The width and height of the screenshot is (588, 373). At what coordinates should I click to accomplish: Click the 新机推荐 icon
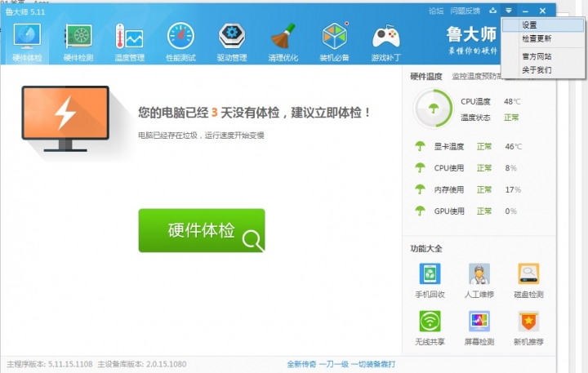(x=528, y=322)
